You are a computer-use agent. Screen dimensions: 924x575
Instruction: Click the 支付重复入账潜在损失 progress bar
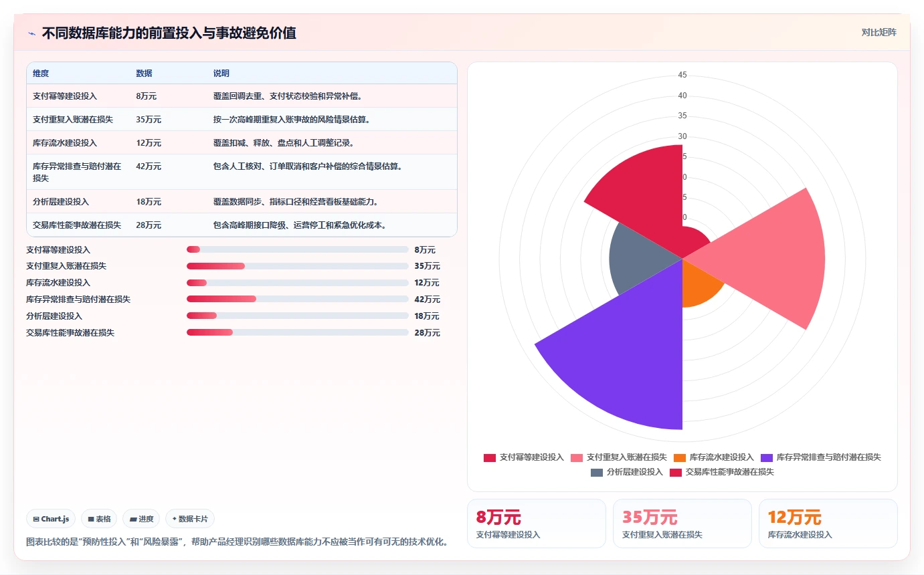click(x=298, y=266)
